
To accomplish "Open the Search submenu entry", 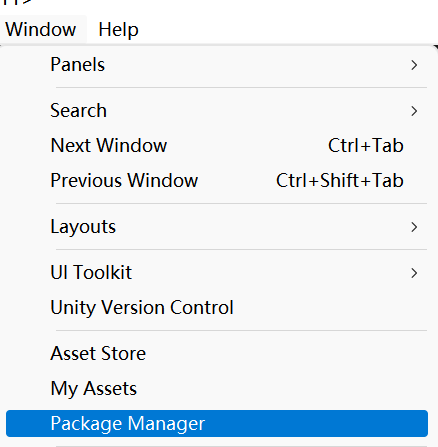I will point(217,111).
